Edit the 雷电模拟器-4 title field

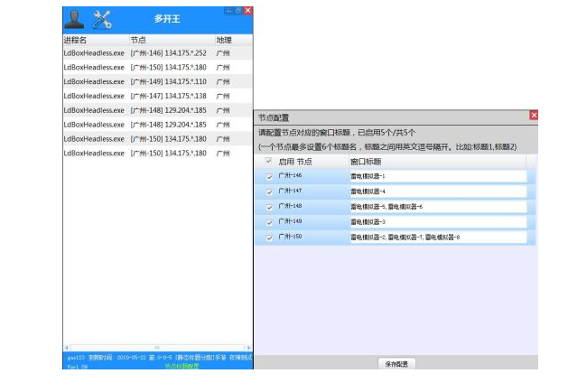pos(438,191)
